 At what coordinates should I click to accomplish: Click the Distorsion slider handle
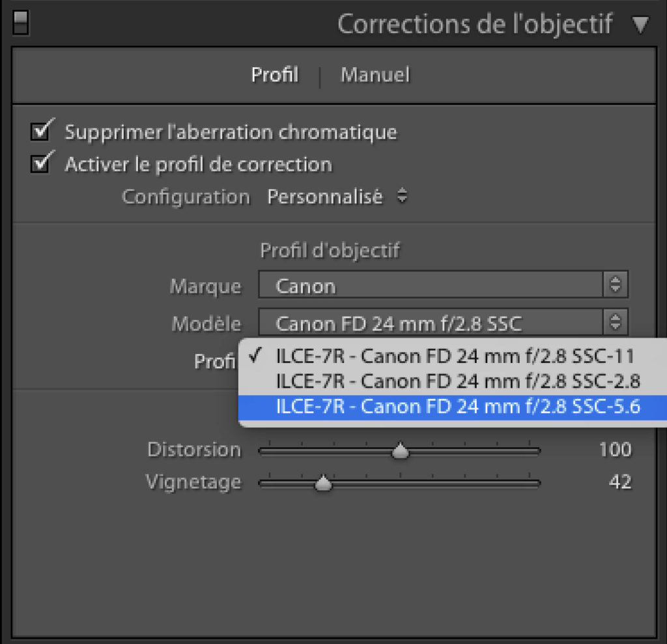[401, 450]
